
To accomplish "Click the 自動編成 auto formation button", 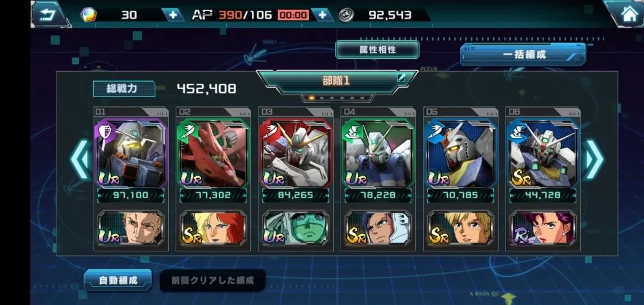I will (x=118, y=280).
